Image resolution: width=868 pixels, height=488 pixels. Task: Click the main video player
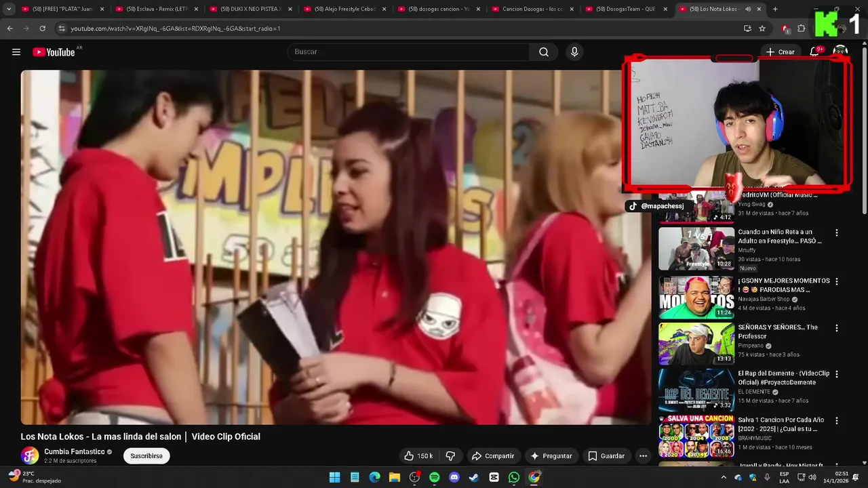pos(336,247)
